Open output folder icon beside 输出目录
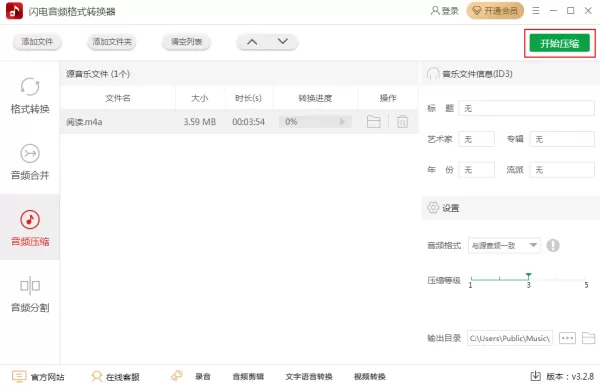Image resolution: width=600 pixels, height=388 pixels. pyautogui.click(x=589, y=338)
